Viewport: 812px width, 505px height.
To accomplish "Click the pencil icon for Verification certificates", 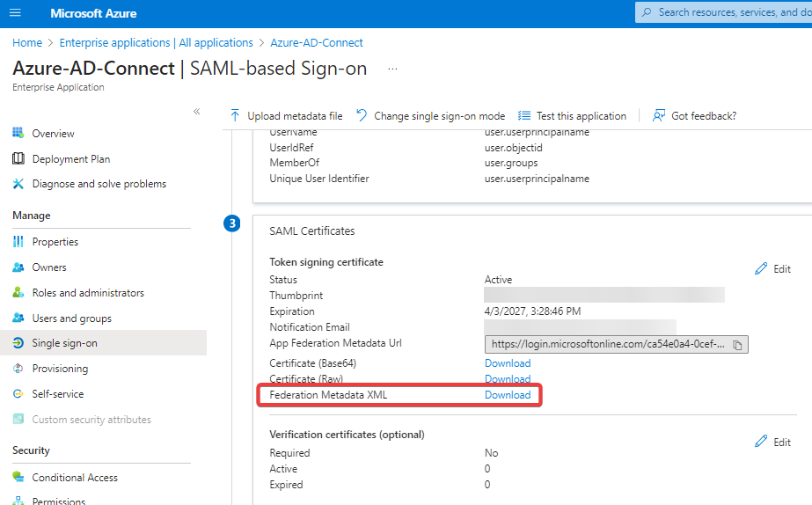I will (x=761, y=442).
